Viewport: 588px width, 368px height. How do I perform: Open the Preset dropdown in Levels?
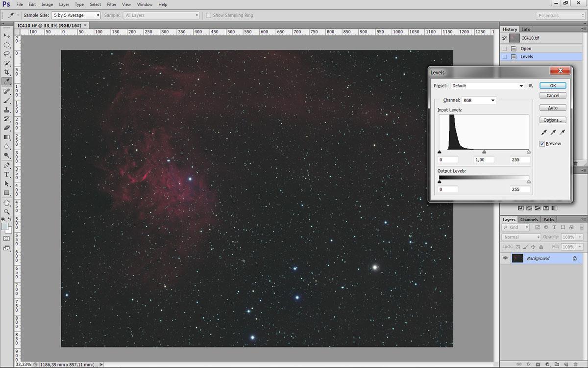pyautogui.click(x=488, y=86)
